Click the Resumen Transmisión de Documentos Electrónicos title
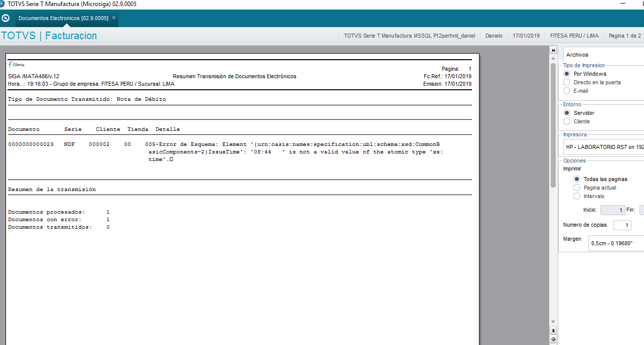Viewport: 644px width, 345px height. 235,76
